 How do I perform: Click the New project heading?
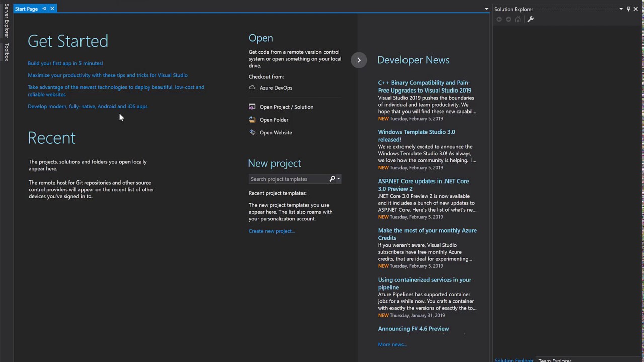coord(274,163)
